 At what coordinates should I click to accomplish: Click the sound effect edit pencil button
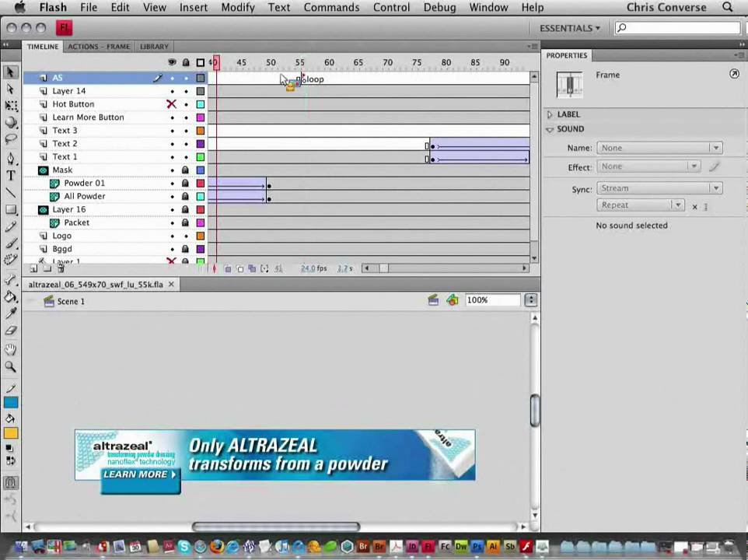pos(714,166)
